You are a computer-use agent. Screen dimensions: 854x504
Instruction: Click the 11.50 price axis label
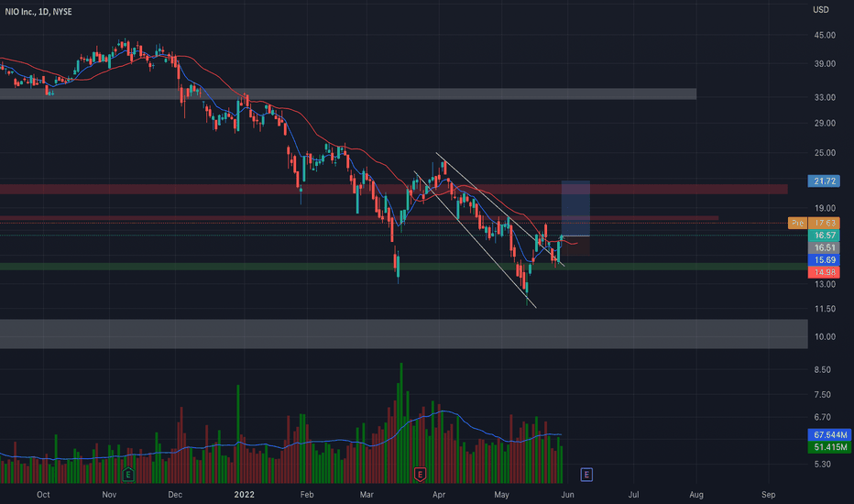[825, 309]
